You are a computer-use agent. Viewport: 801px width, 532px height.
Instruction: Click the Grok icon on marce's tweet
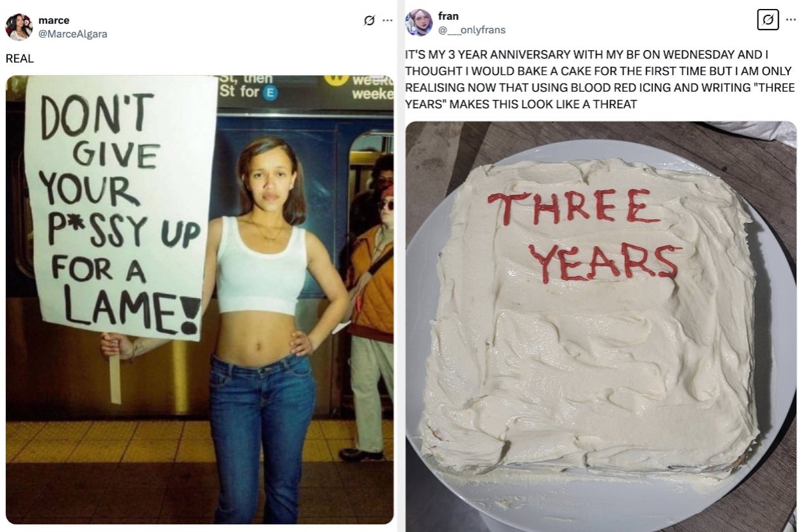(x=368, y=21)
